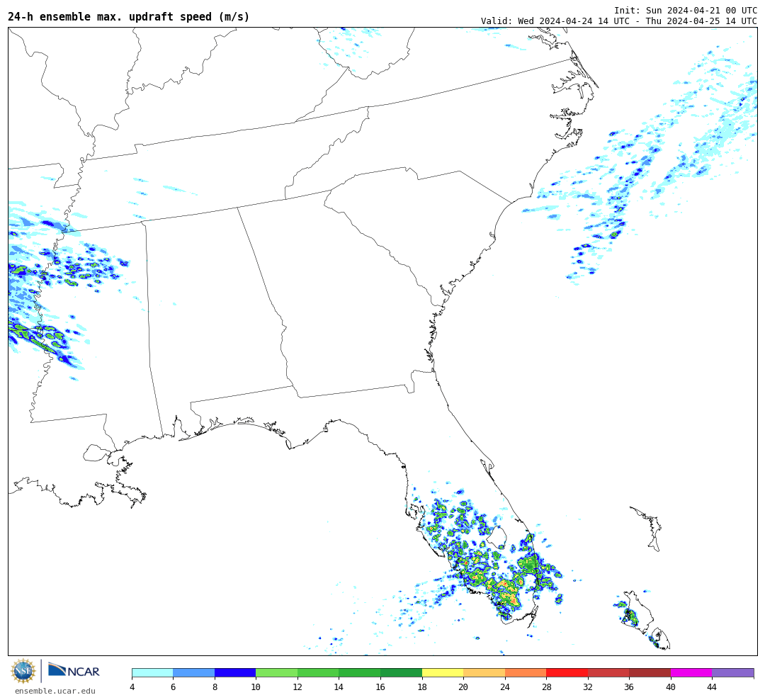The image size is (765, 700).
Task: Click the NSF logo emblem
Action: point(23,671)
